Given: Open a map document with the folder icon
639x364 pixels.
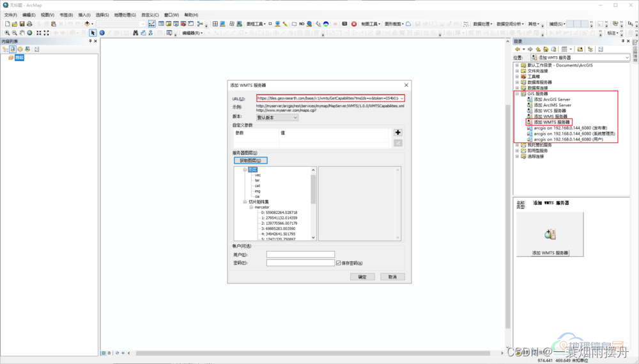Looking at the screenshot, I should pyautogui.click(x=15, y=24).
